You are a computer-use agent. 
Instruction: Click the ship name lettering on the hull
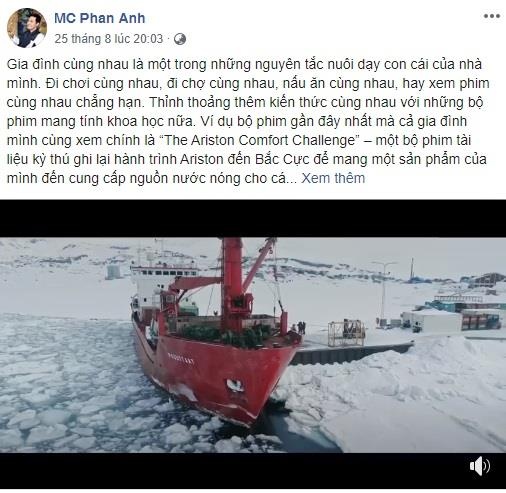pos(181,358)
